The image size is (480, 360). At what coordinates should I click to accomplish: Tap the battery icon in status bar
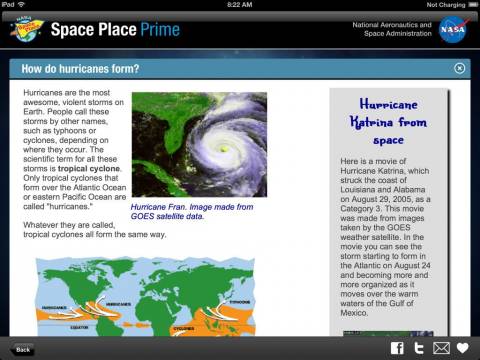coord(473,4)
